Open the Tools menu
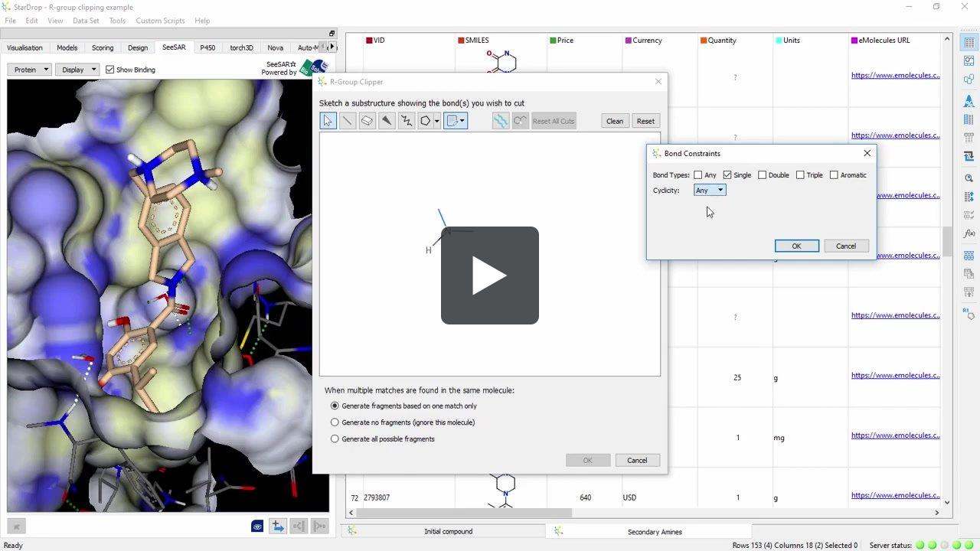This screenshot has width=980, height=551. point(117,21)
